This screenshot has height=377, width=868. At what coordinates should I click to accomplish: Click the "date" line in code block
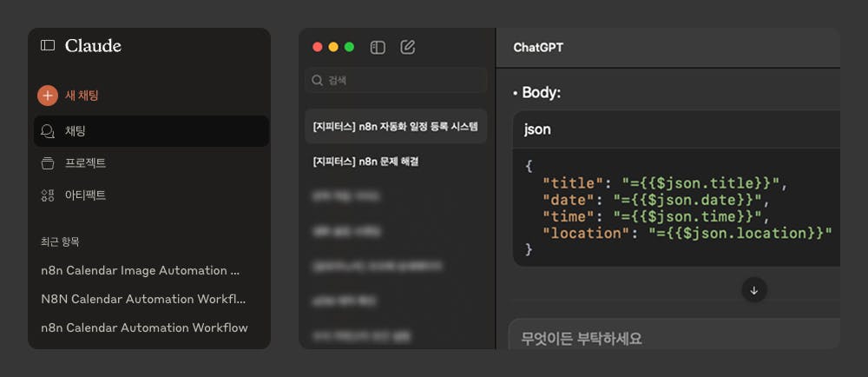tap(656, 200)
